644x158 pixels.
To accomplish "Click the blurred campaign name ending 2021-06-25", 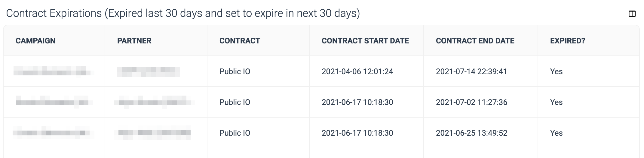I will pyautogui.click(x=52, y=133).
